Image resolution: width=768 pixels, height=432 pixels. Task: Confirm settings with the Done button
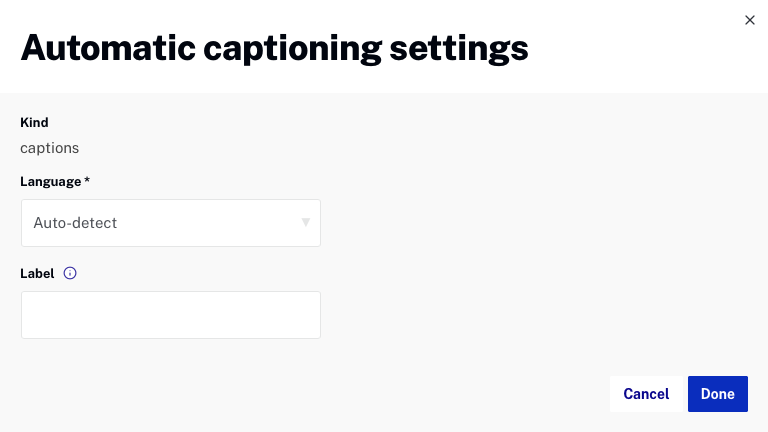718,394
